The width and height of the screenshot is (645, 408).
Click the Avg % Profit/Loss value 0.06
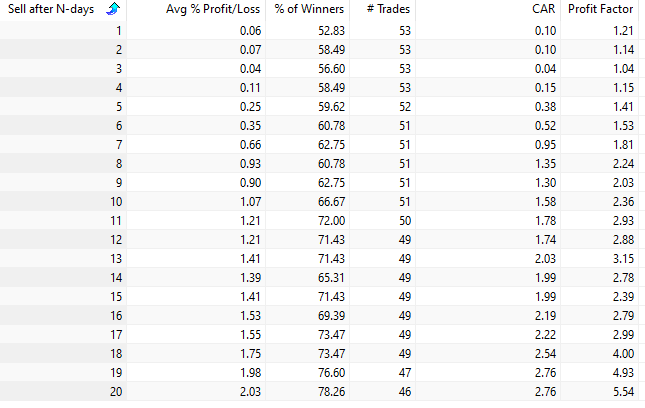pos(238,30)
